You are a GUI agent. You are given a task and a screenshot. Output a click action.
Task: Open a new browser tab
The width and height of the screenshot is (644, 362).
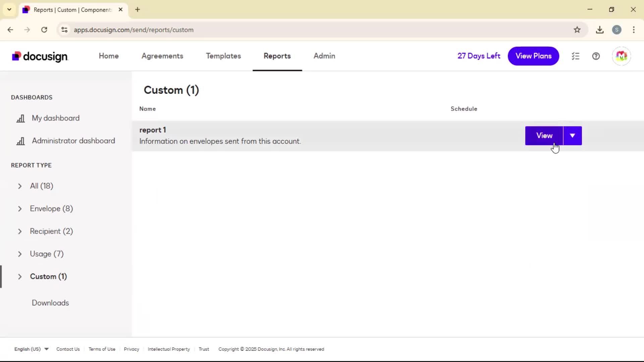(x=138, y=9)
